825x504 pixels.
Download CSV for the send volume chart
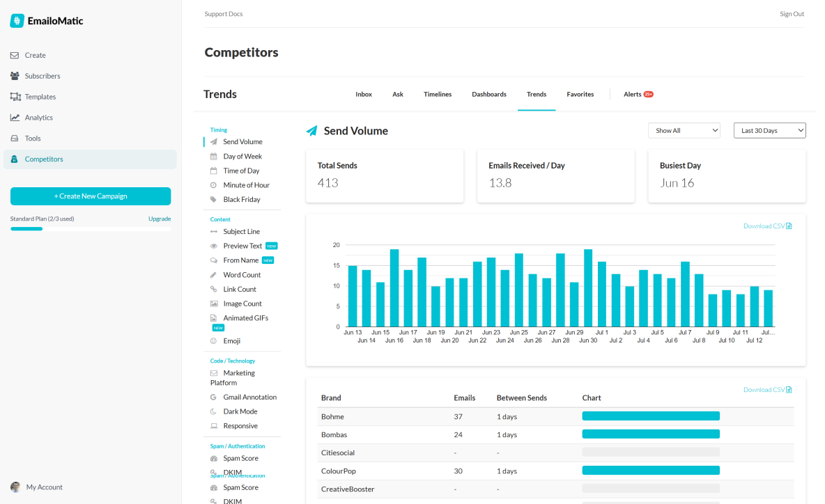tap(768, 226)
